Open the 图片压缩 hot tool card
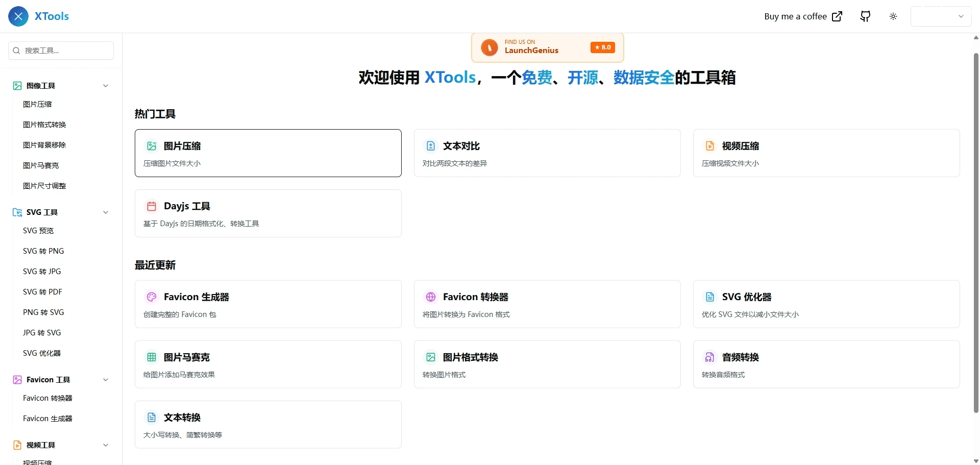 coord(268,153)
